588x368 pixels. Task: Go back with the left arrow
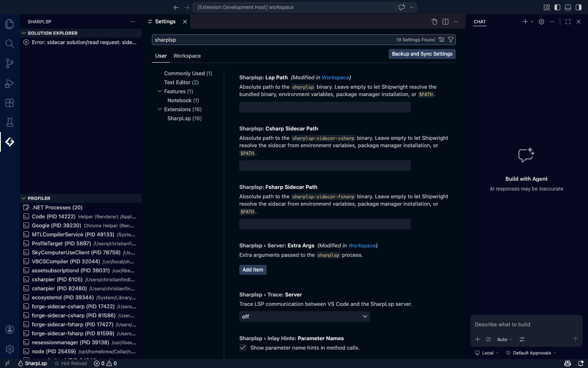[x=176, y=7]
